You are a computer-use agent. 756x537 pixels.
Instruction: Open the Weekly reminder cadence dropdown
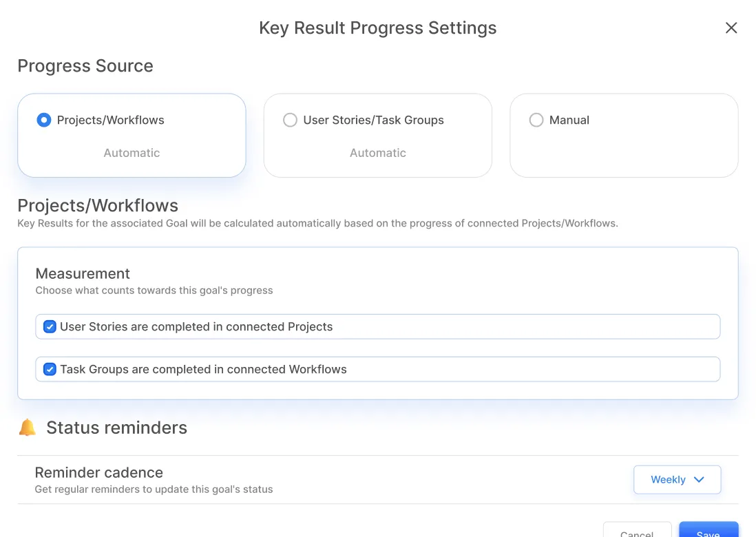tap(677, 480)
